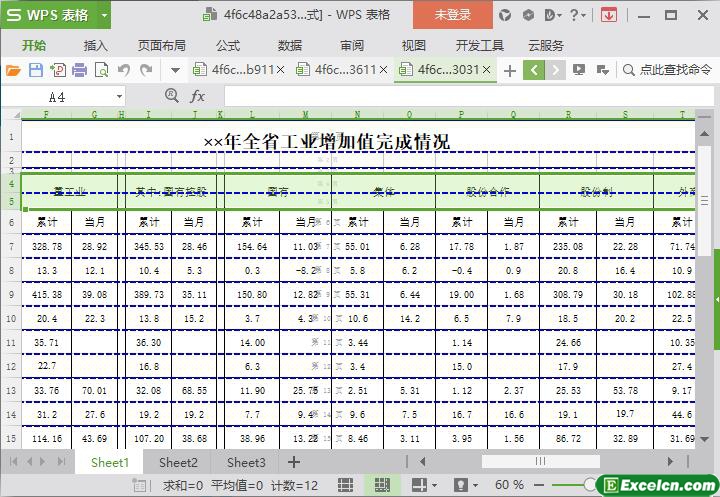Click cell containing 154.64

click(x=252, y=247)
